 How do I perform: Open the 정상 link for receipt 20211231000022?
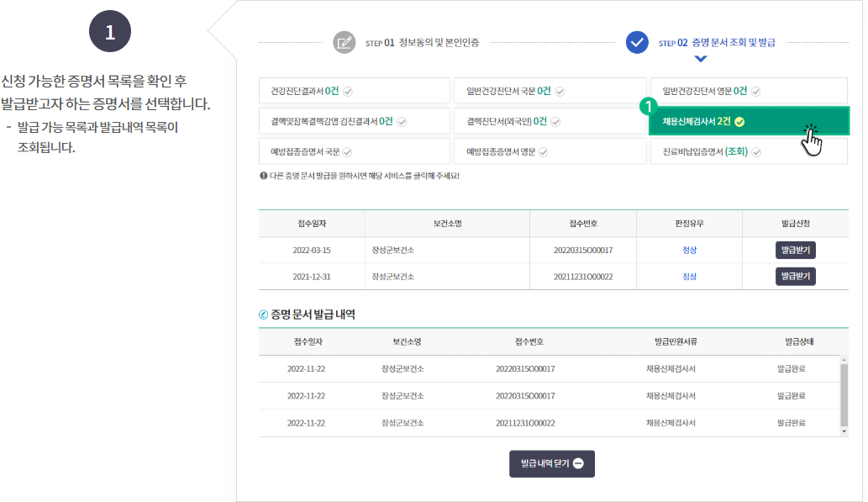click(x=688, y=276)
